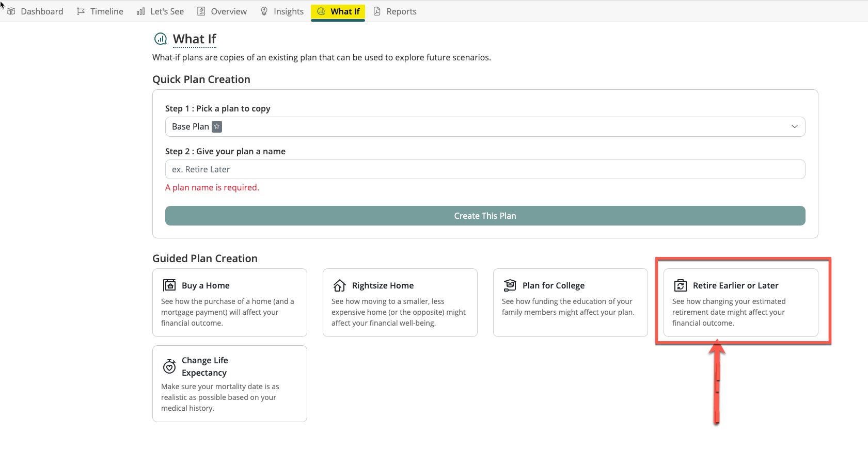Go to the Reports tab

tap(395, 11)
